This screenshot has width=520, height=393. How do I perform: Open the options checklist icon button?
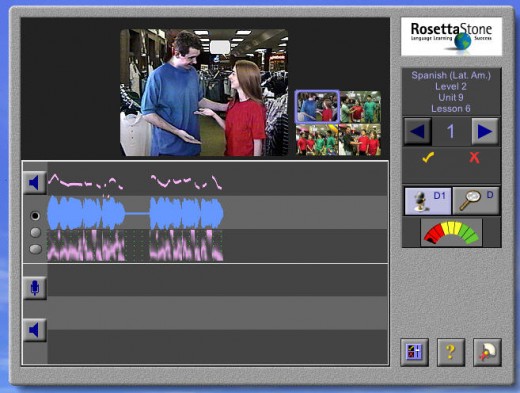click(x=414, y=352)
